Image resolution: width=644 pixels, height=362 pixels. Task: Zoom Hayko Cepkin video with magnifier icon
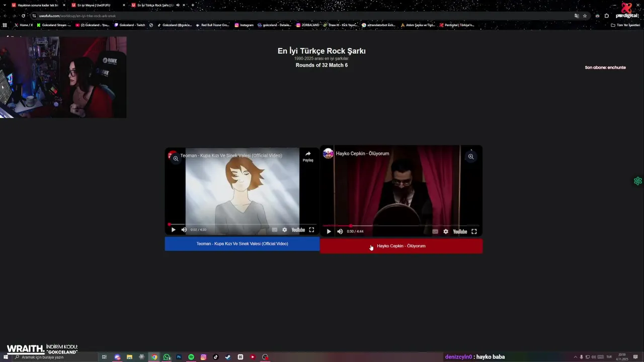point(471,156)
